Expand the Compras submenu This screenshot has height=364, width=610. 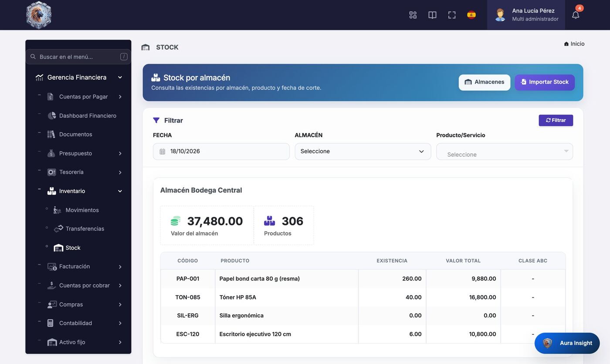click(x=120, y=304)
